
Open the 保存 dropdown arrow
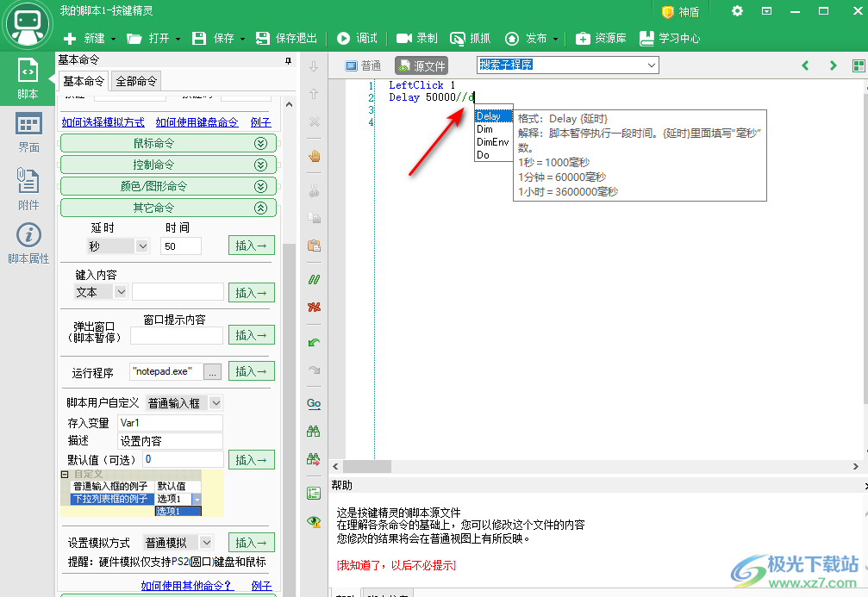point(242,40)
